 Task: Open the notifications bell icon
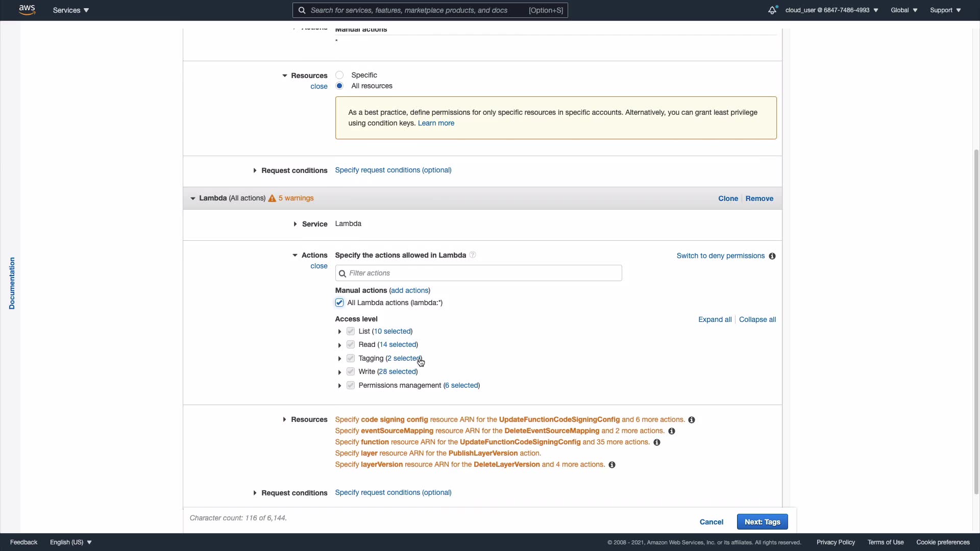[x=772, y=10]
